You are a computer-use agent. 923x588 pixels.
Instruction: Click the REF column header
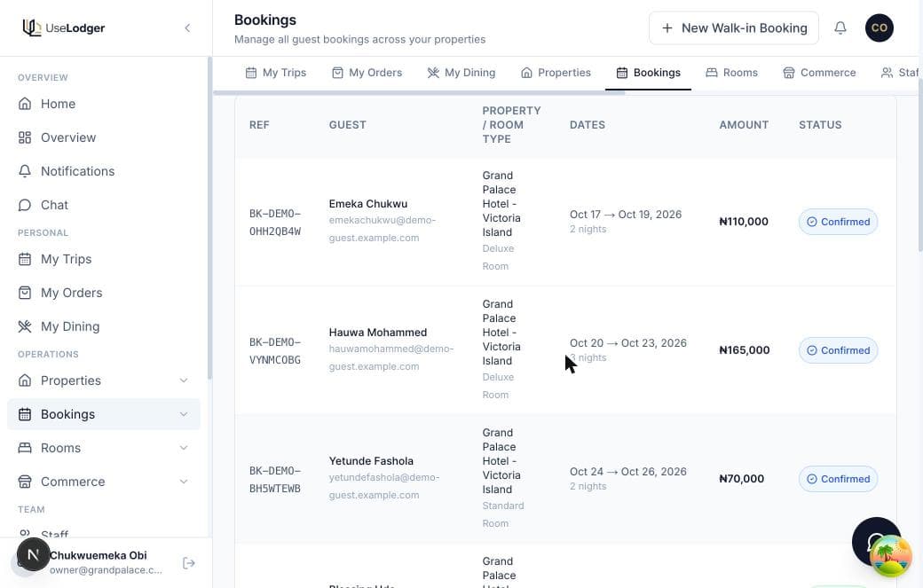(x=259, y=125)
